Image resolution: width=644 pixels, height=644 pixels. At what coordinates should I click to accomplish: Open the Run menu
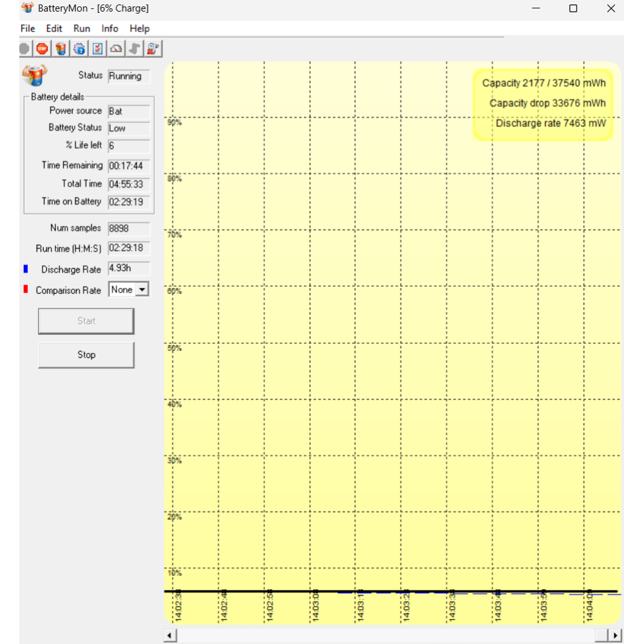click(x=82, y=28)
